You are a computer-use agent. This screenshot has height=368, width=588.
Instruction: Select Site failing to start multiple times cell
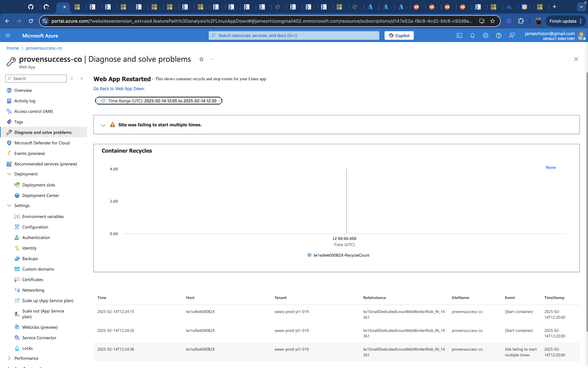coord(521,352)
